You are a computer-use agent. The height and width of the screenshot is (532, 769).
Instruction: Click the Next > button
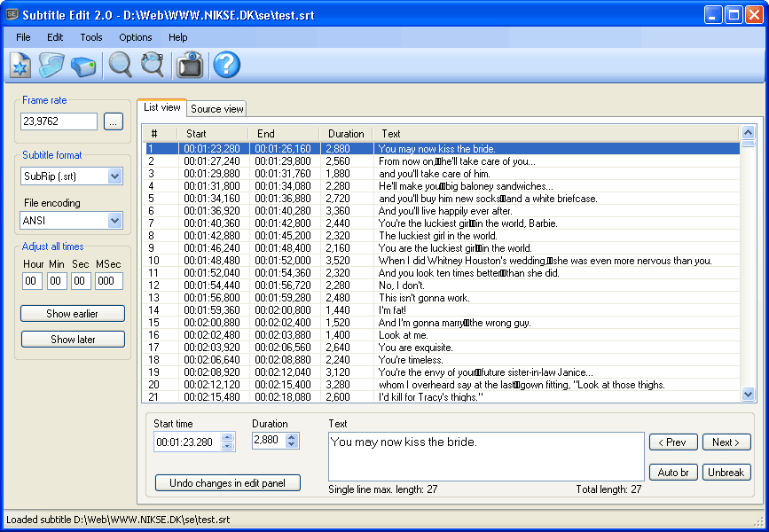pyautogui.click(x=726, y=442)
